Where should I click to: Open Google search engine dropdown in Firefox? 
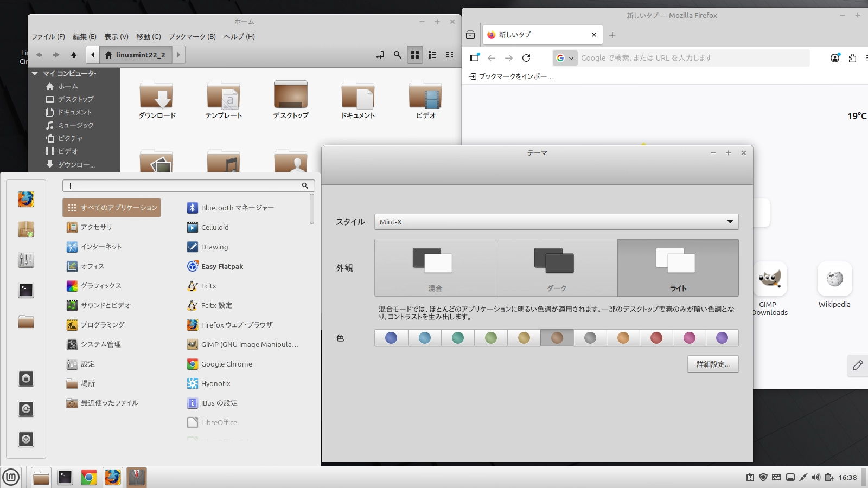tap(565, 58)
